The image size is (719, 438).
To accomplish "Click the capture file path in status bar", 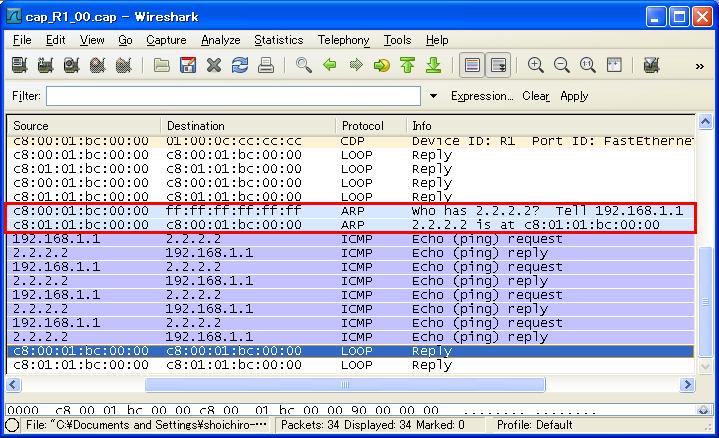I will 146,425.
